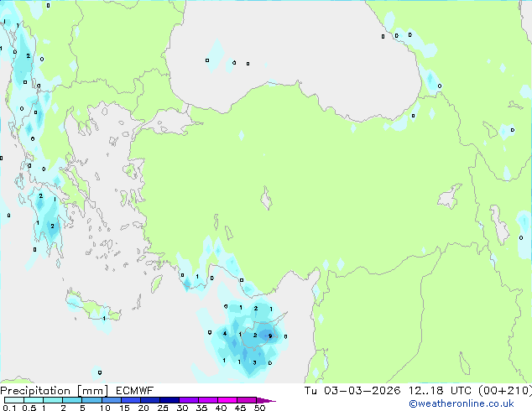Click the '0.5' legend scale label
The height and width of the screenshot is (411, 532).
(29, 408)
